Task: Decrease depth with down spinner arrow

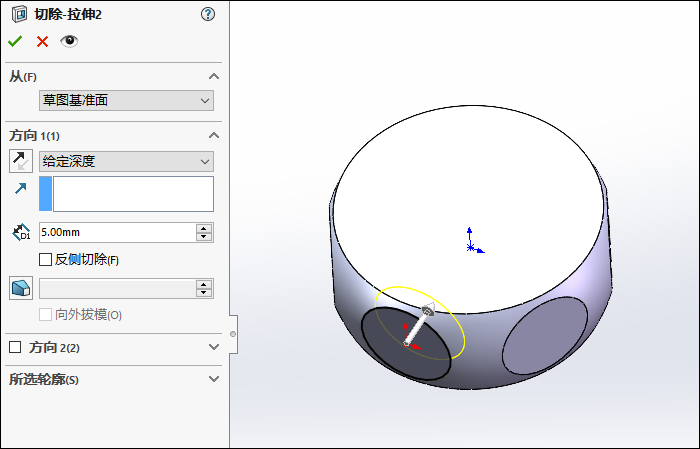Action: pyautogui.click(x=204, y=237)
